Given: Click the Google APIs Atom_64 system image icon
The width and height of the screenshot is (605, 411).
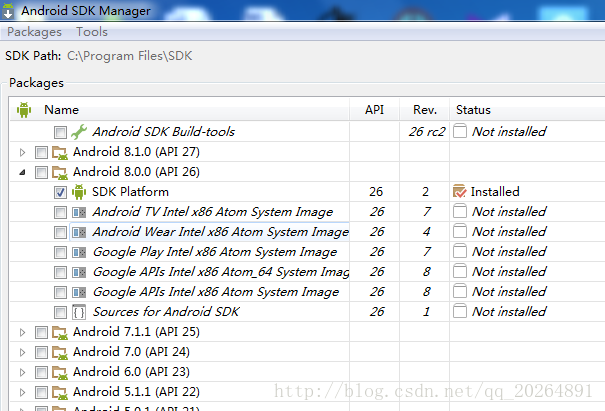Looking at the screenshot, I should (x=79, y=272).
